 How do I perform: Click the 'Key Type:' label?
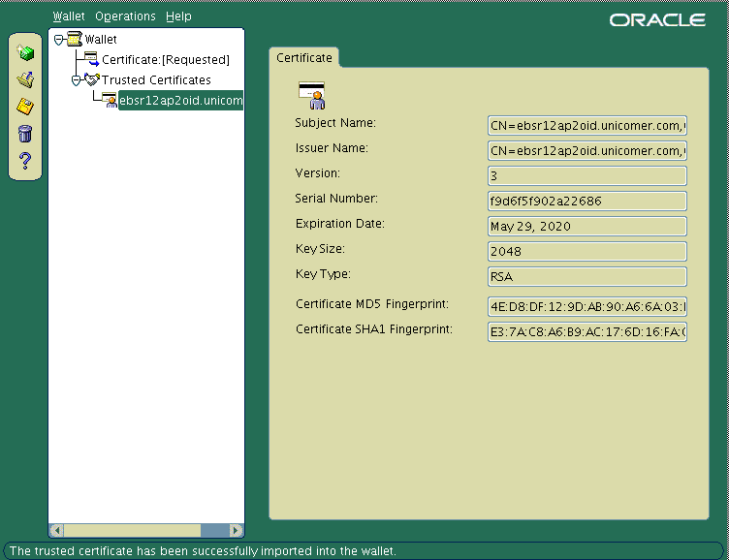point(323,274)
